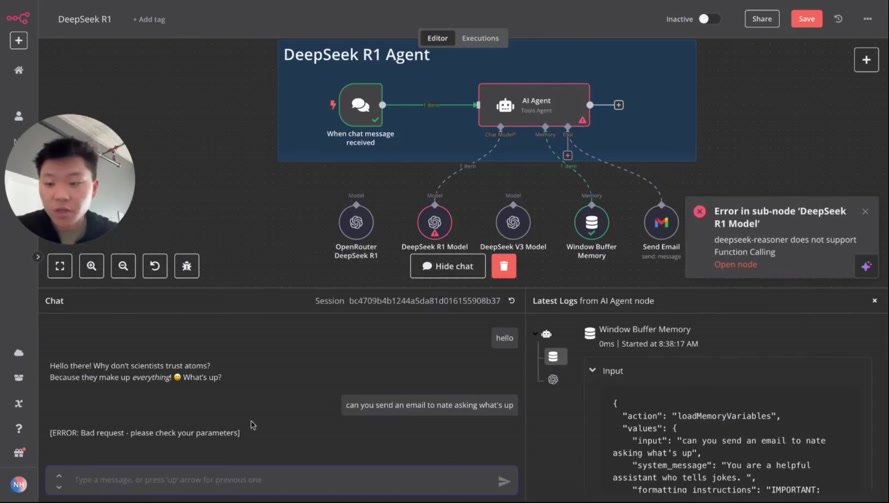
Task: Add node after AI Agent output
Action: pos(619,105)
